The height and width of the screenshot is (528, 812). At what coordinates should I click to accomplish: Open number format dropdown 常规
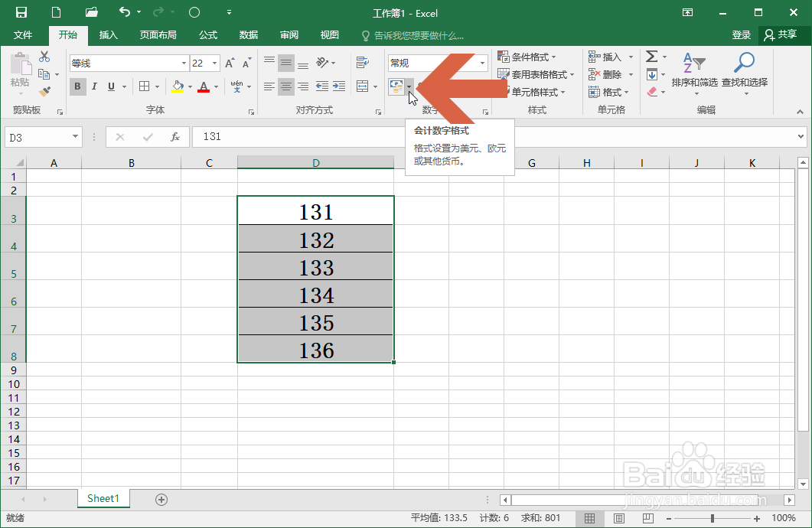(483, 64)
